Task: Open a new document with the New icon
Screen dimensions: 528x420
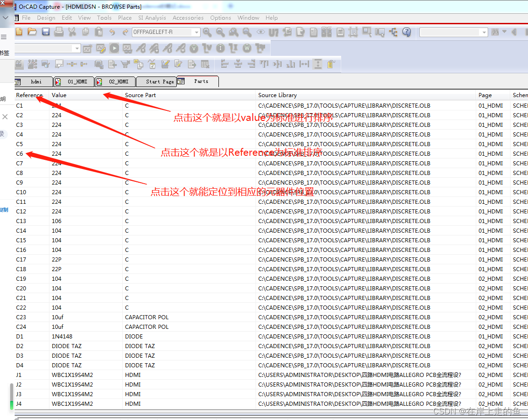Action: (19, 32)
